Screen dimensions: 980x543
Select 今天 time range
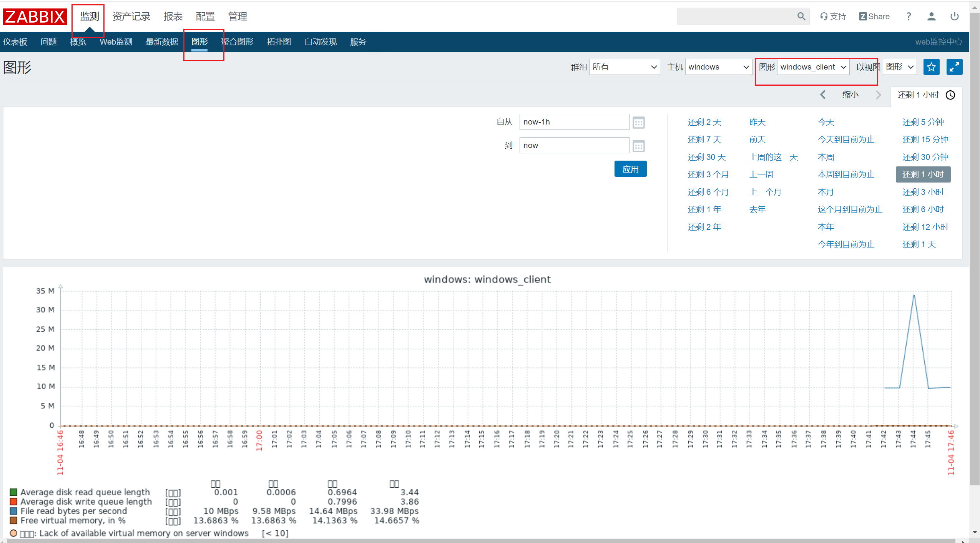tap(826, 122)
